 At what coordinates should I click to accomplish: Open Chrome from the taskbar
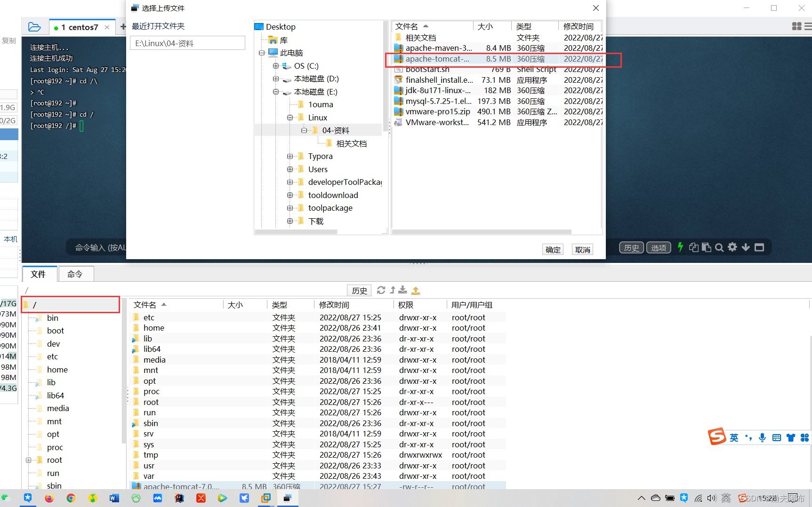71,498
